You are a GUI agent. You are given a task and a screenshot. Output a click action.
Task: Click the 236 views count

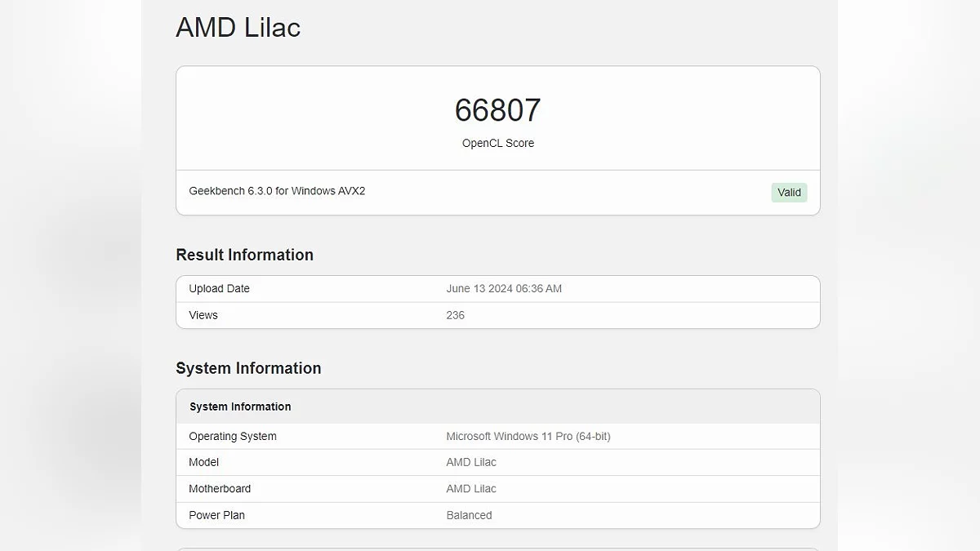(455, 315)
